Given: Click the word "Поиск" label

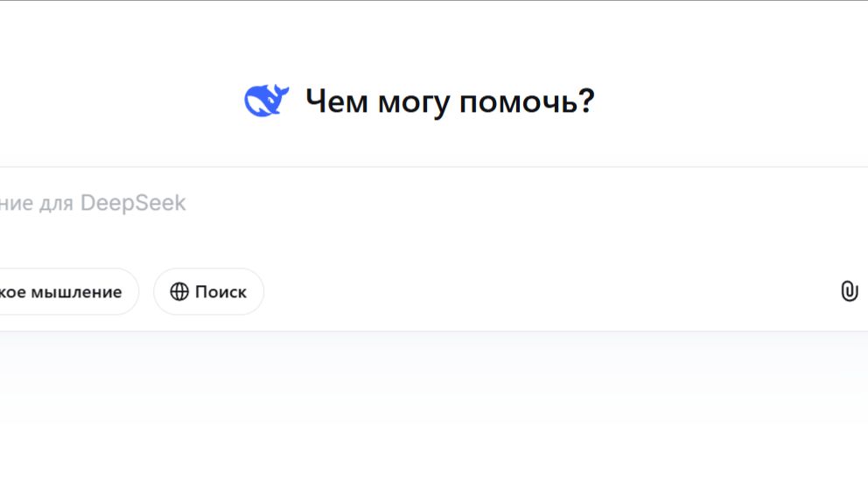Looking at the screenshot, I should (220, 292).
